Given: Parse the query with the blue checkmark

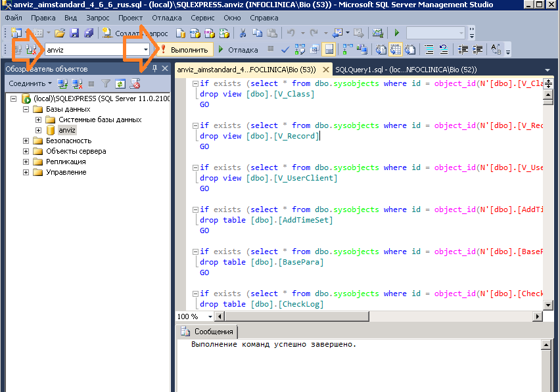Looking at the screenshot, I should pos(285,50).
